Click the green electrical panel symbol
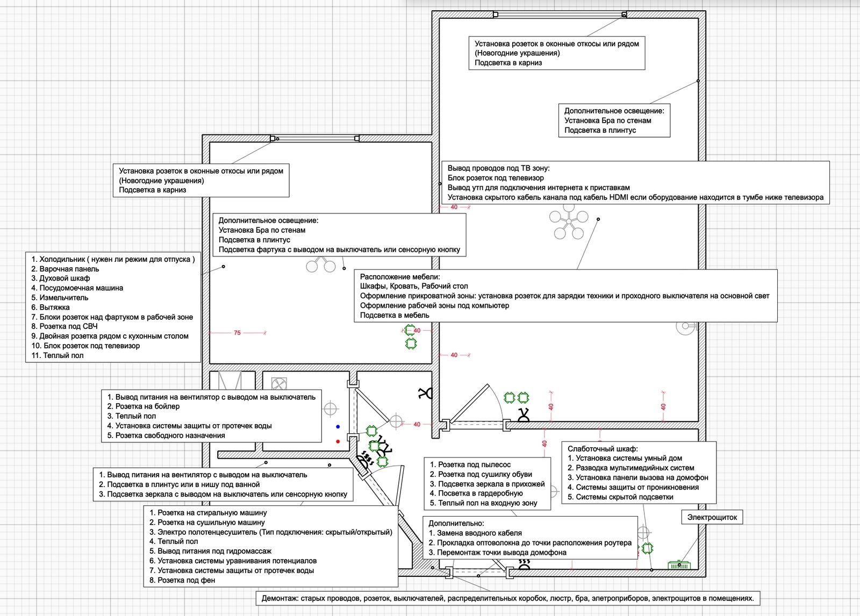 tap(679, 564)
